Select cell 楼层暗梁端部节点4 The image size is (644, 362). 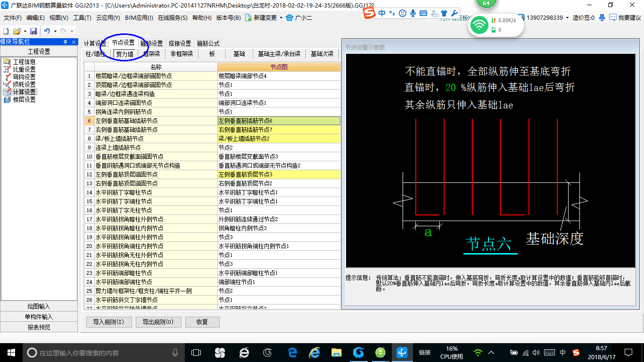[x=279, y=76]
